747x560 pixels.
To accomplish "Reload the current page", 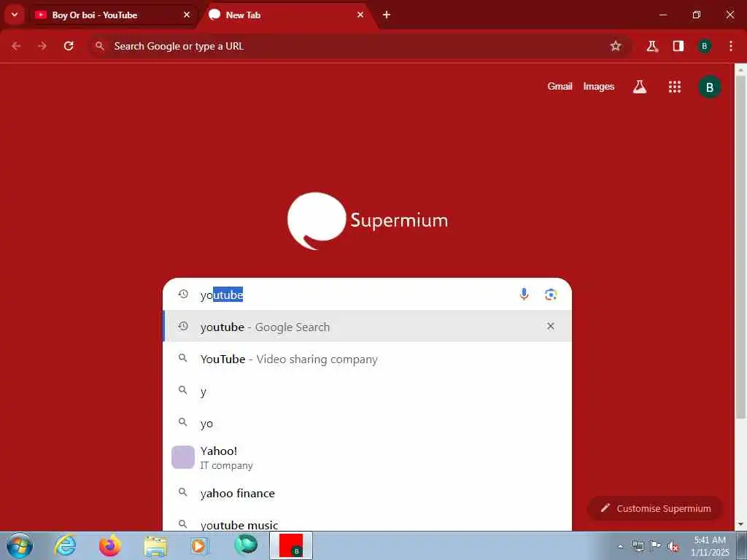I will [69, 46].
